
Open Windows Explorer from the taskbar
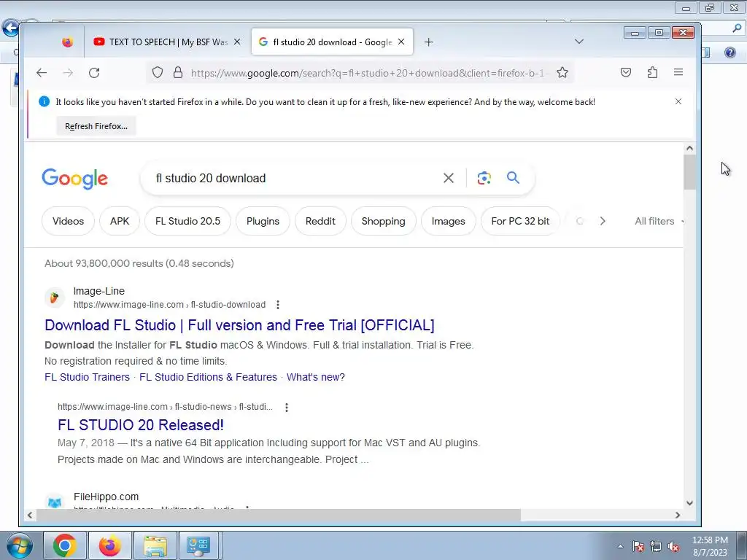[155, 545]
